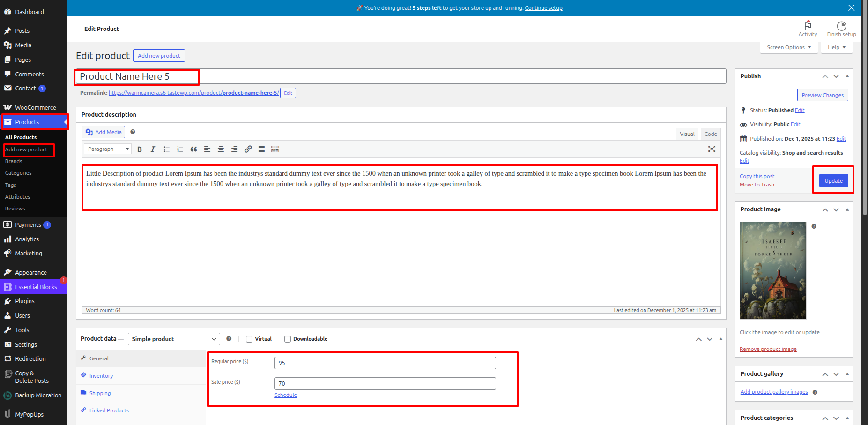The image size is (868, 425).
Task: Click the Finish setup icon
Action: (x=841, y=29)
